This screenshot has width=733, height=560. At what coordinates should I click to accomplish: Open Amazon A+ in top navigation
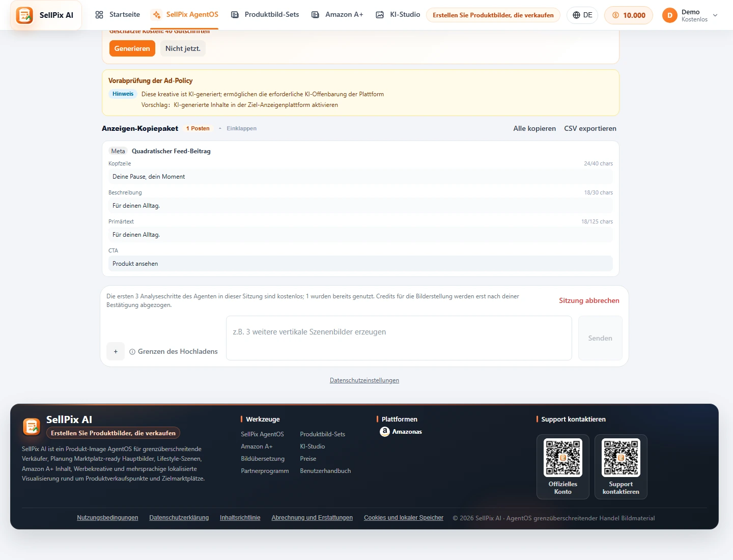pos(337,15)
